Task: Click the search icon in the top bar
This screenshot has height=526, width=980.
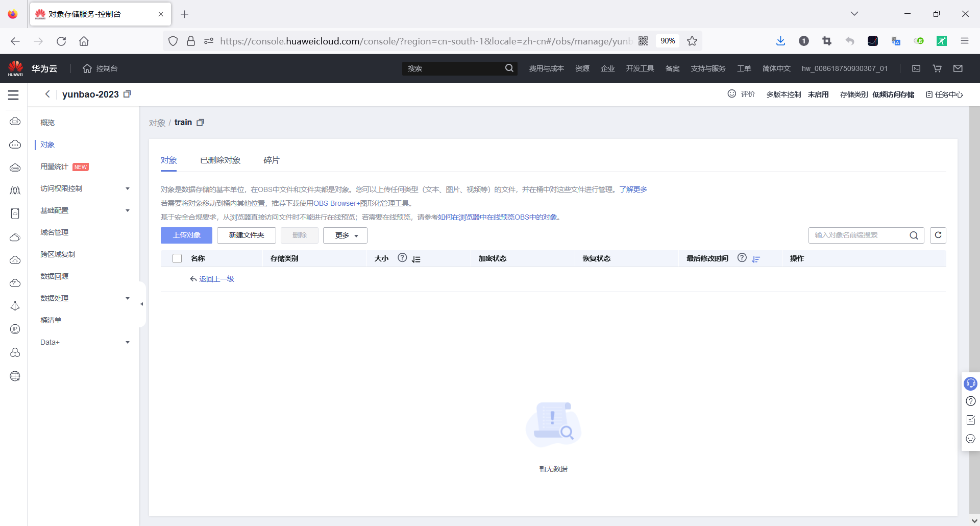Action: pyautogui.click(x=509, y=68)
